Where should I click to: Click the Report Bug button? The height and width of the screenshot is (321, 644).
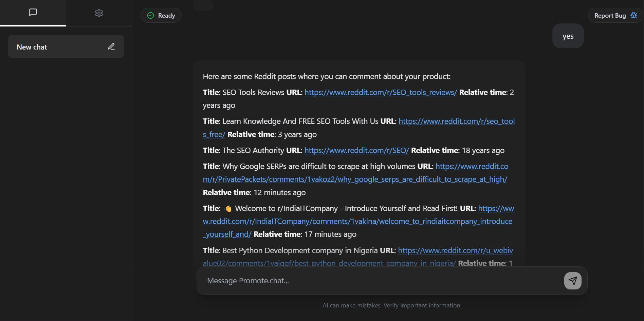[x=615, y=15]
